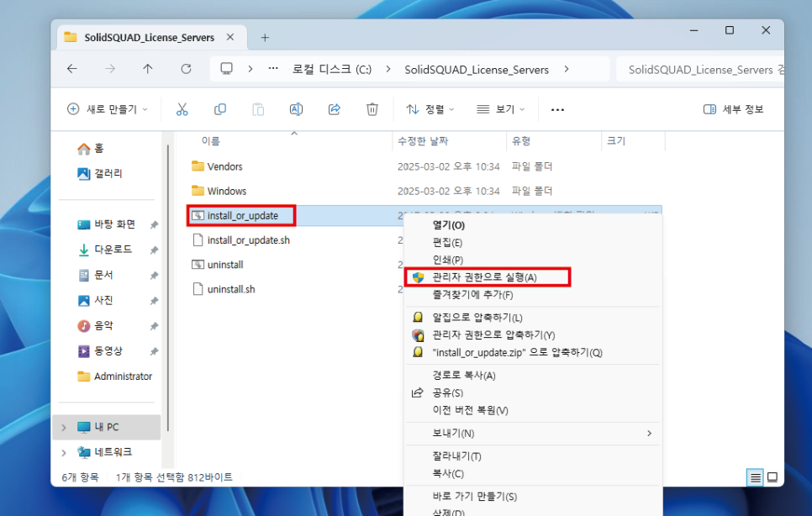Click the Share icon in toolbar
This screenshot has height=516, width=812.
pos(334,109)
